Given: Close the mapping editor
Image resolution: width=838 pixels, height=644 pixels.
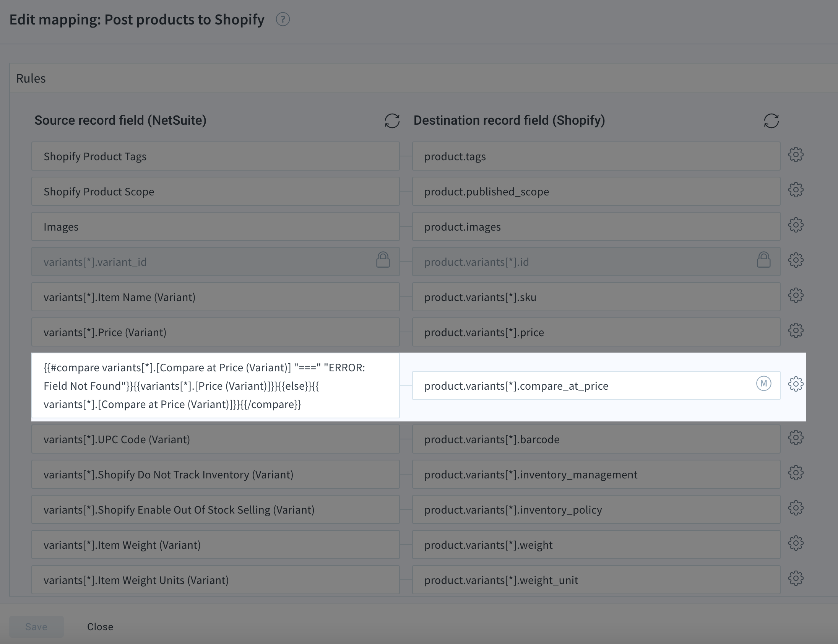Looking at the screenshot, I should coord(100,627).
